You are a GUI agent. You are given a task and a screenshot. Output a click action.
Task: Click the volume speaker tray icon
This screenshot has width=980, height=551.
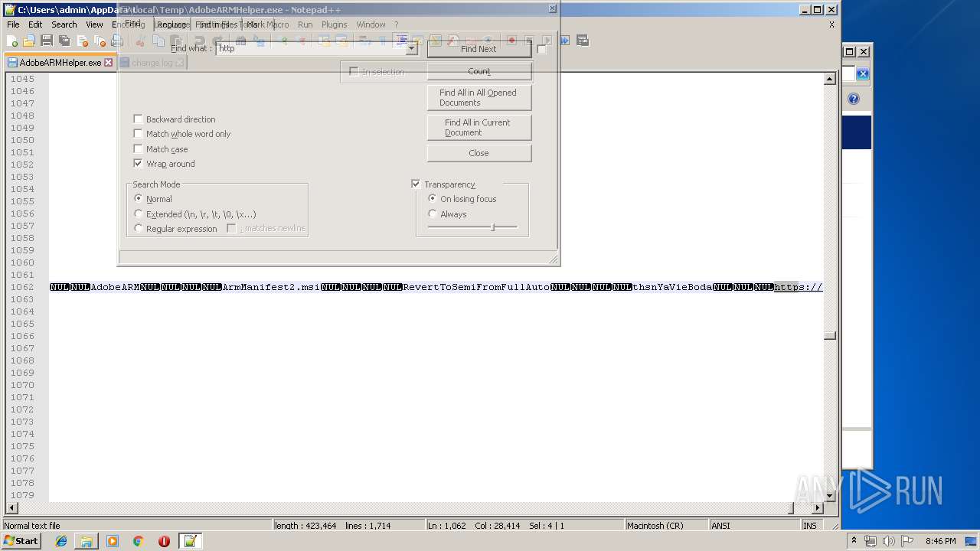tap(888, 541)
